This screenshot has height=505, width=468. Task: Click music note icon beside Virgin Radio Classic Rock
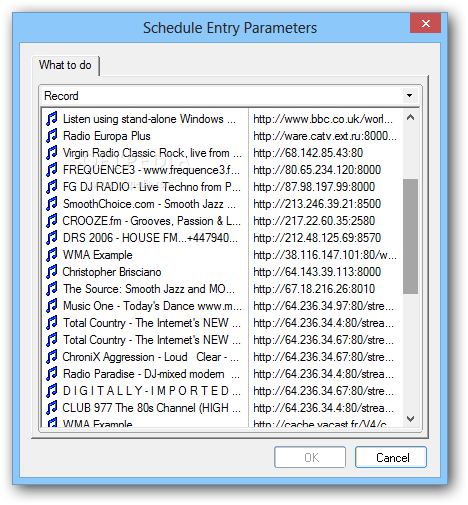(52, 153)
